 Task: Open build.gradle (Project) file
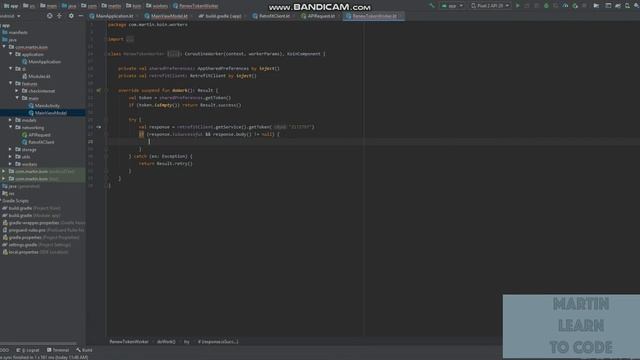[31, 208]
